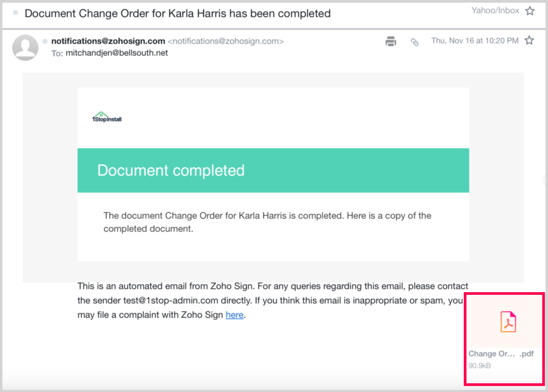Click the test@1stop-admin.com address in footer
548x392 pixels.
coord(171,300)
